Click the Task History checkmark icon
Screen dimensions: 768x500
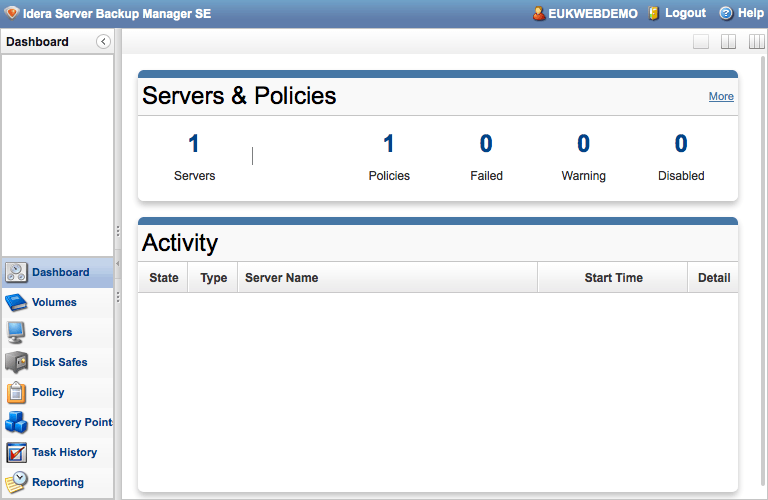(x=16, y=452)
